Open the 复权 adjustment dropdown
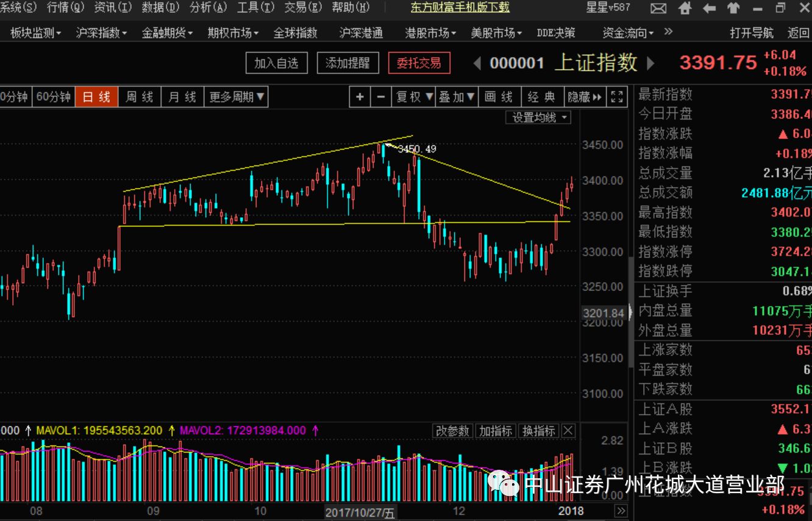The image size is (812, 521). [412, 96]
